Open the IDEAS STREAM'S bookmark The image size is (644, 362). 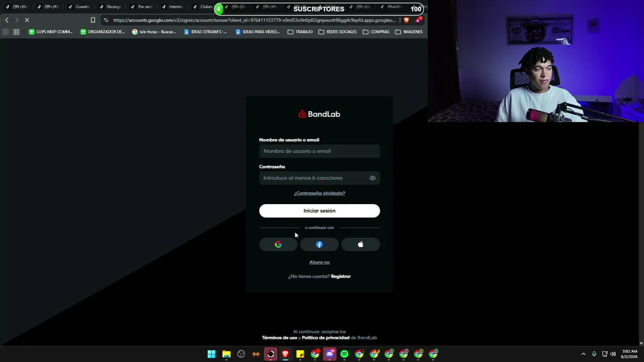pos(205,32)
